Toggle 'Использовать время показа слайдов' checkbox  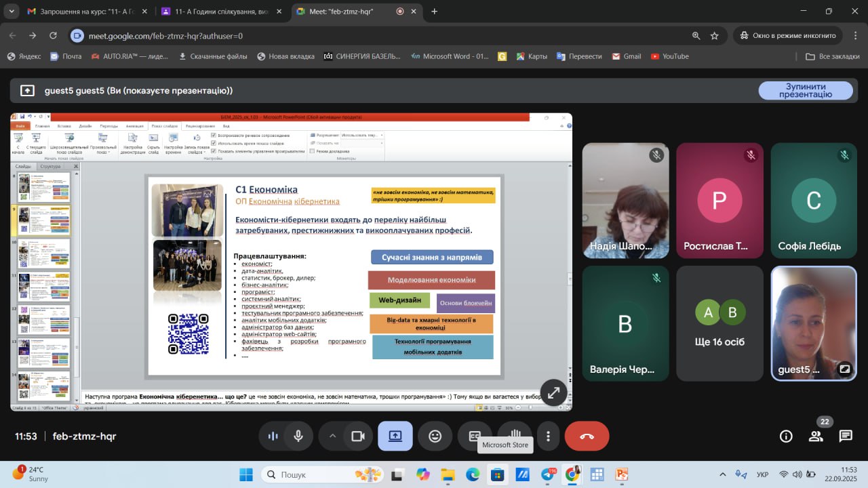214,143
